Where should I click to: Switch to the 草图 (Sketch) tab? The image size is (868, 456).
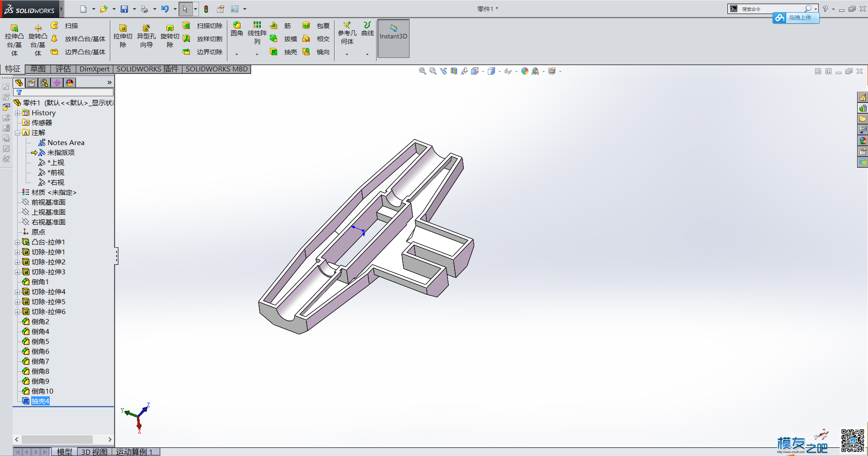point(38,69)
